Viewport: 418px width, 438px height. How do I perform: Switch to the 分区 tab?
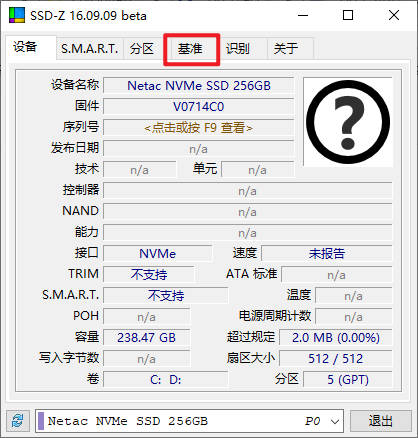[142, 49]
